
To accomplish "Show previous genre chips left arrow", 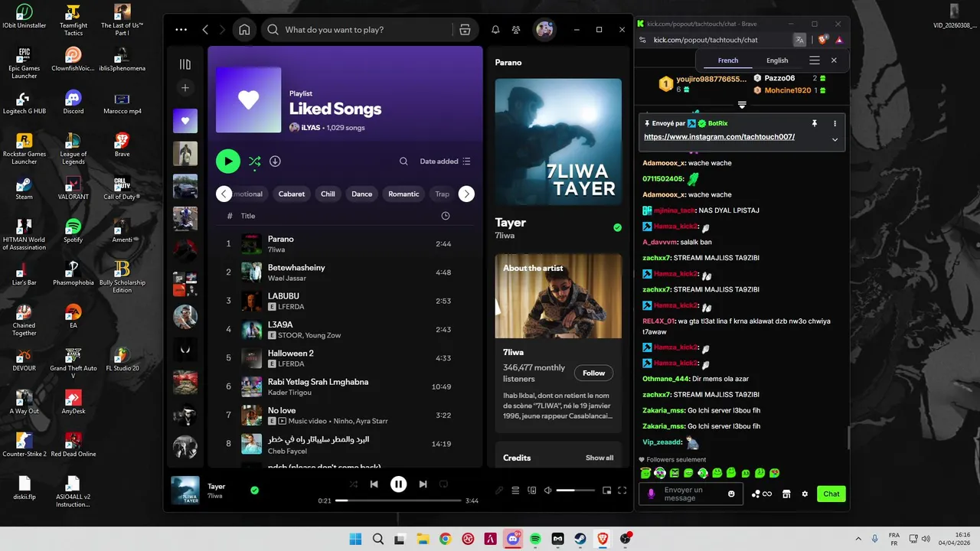I will click(x=224, y=194).
